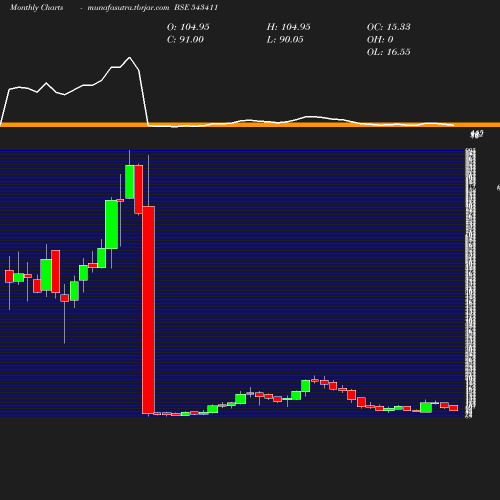
Task: Select the close value 'C: 91.00'
Action: pyautogui.click(x=185, y=40)
